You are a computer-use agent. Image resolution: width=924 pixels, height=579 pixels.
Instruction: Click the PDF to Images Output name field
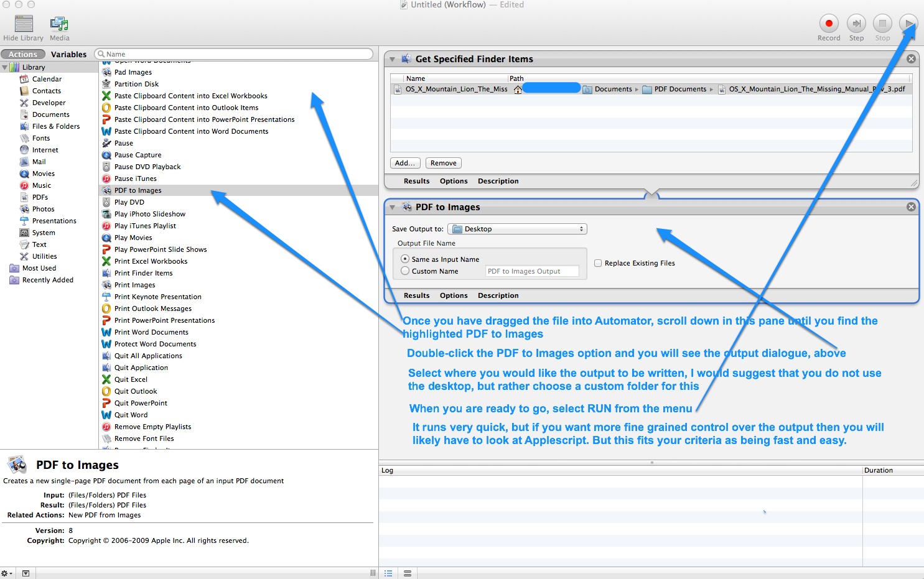coord(532,271)
